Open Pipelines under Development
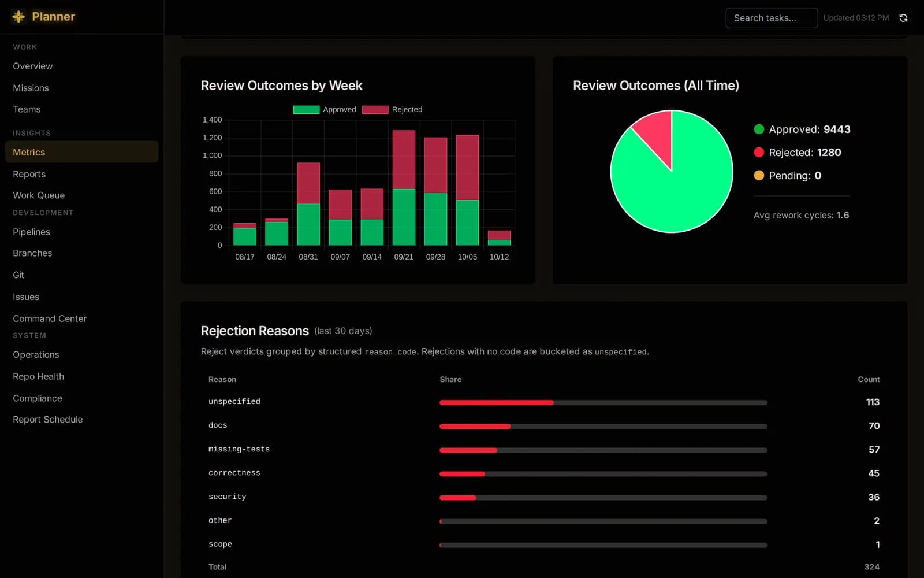Image resolution: width=924 pixels, height=578 pixels. pyautogui.click(x=31, y=232)
